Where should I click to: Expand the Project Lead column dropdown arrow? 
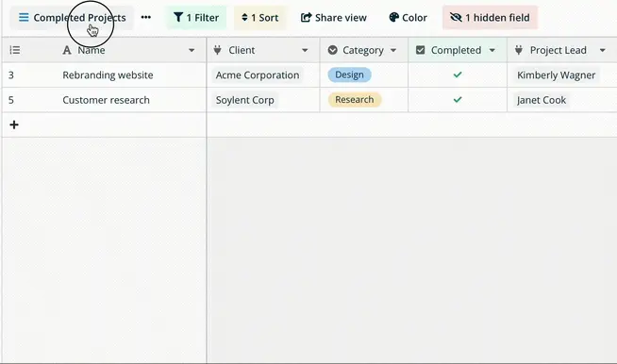603,50
